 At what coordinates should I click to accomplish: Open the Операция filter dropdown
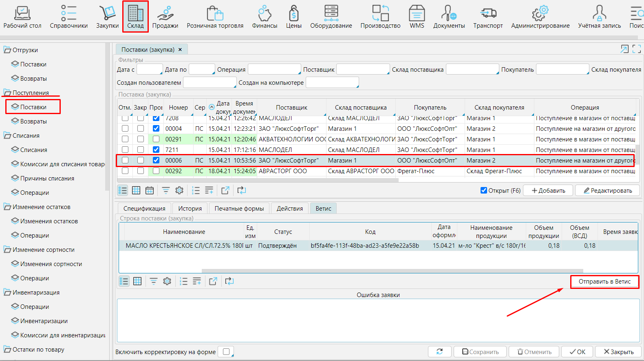pyautogui.click(x=274, y=70)
